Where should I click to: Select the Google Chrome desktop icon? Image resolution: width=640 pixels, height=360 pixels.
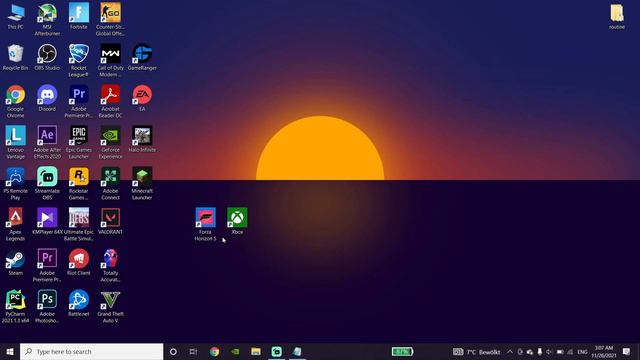pyautogui.click(x=16, y=102)
